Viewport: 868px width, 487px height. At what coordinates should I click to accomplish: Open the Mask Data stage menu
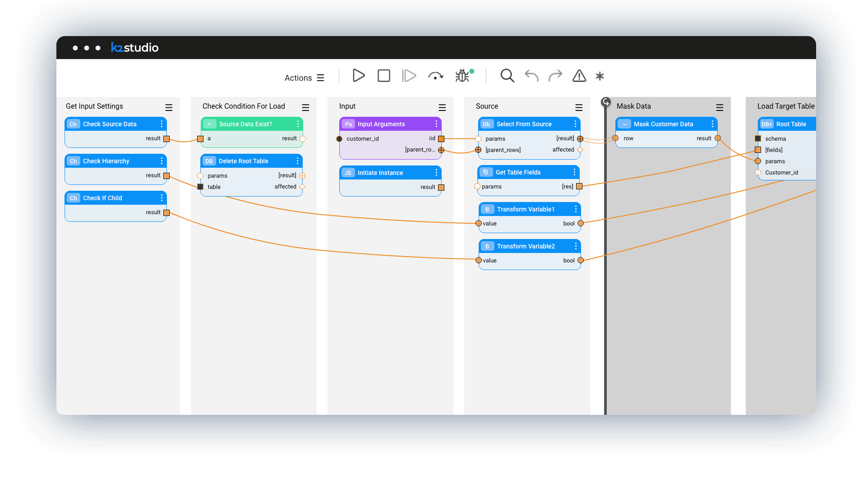[x=720, y=107]
